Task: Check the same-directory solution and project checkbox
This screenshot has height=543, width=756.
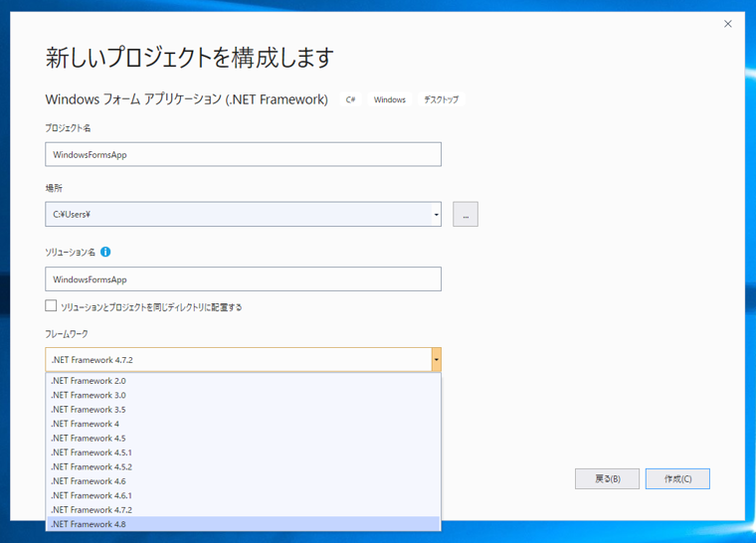Action: click(51, 305)
